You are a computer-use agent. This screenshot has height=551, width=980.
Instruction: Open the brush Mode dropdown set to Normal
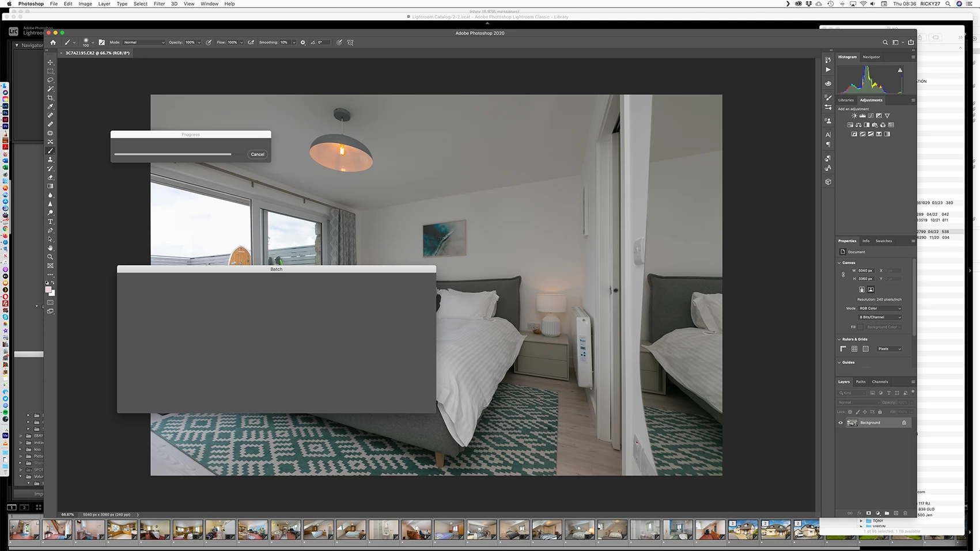coord(144,42)
